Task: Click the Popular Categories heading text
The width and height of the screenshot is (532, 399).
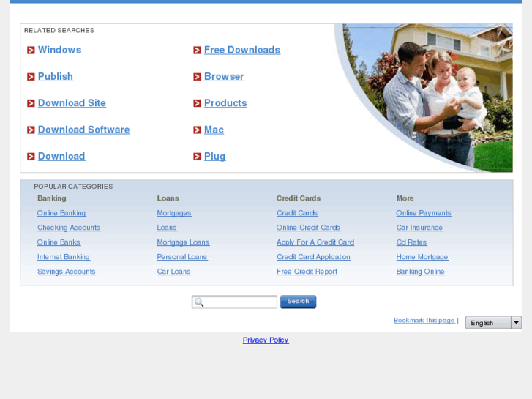Action: pos(73,187)
